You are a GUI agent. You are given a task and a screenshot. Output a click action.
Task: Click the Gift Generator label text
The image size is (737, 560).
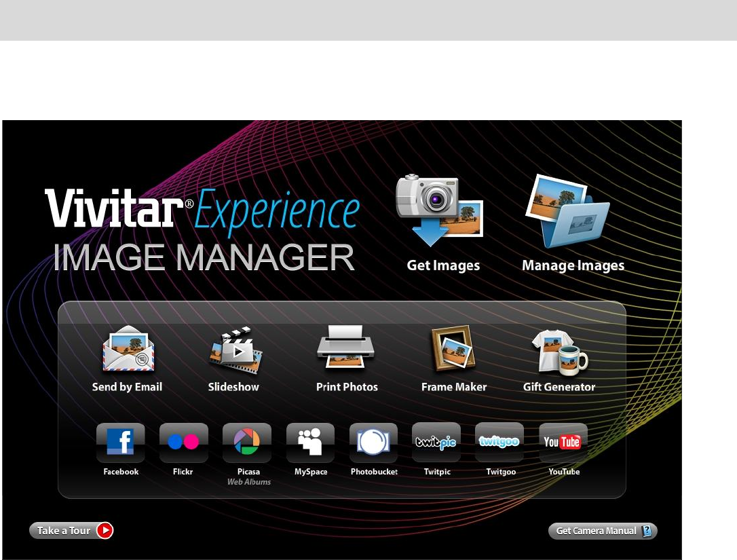(559, 387)
